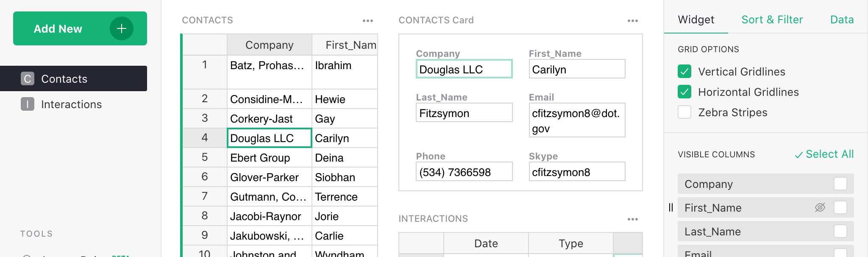
Task: Disable the Vertical Gridlines checkbox
Action: click(684, 72)
